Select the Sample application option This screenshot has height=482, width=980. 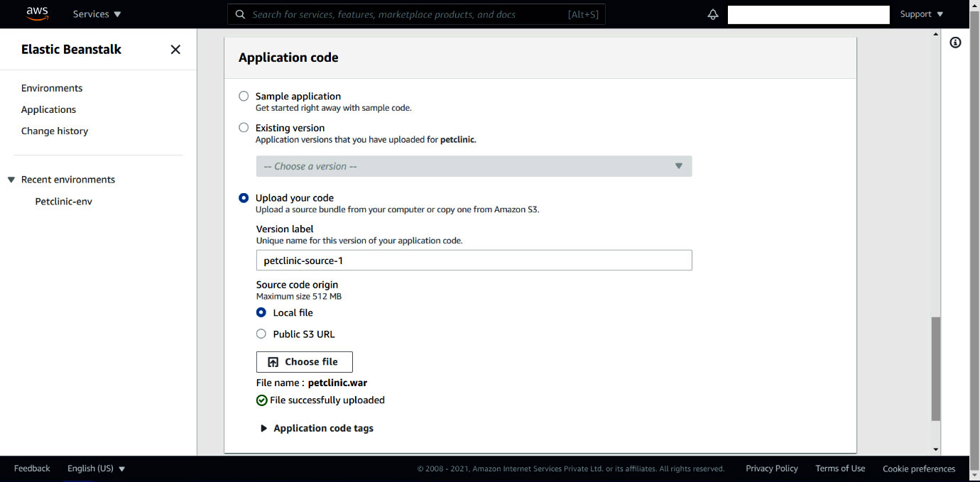click(x=244, y=96)
